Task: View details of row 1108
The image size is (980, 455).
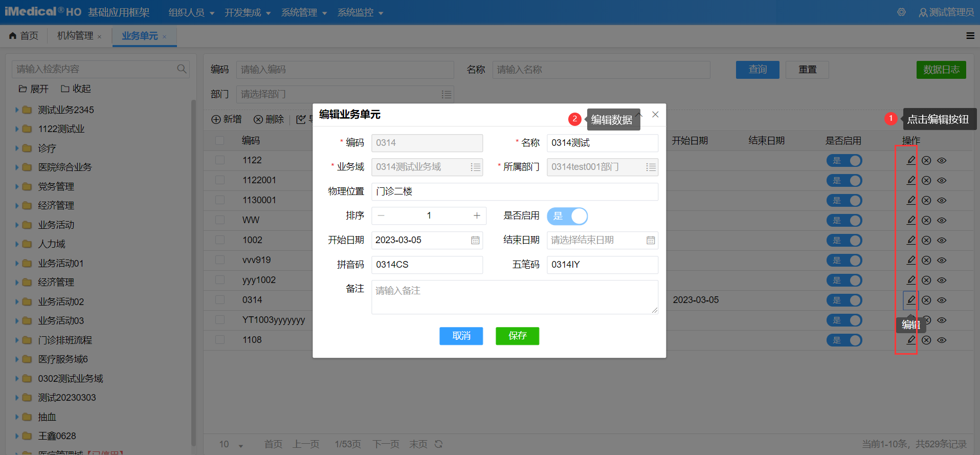Action: (x=942, y=340)
